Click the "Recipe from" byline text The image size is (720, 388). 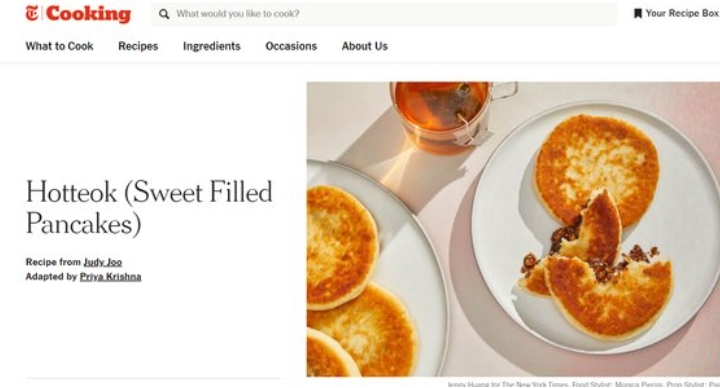[53, 262]
